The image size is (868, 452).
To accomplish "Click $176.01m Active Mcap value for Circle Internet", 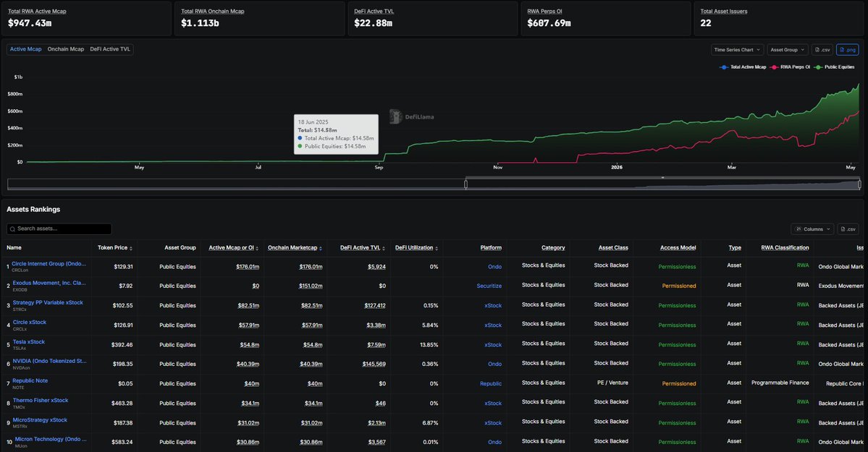I will tap(248, 267).
